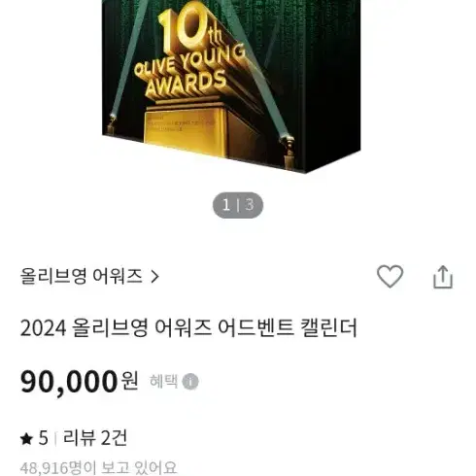The image size is (476, 476).
Task: Tap the number 3 in the image counter
Action: [x=249, y=205]
